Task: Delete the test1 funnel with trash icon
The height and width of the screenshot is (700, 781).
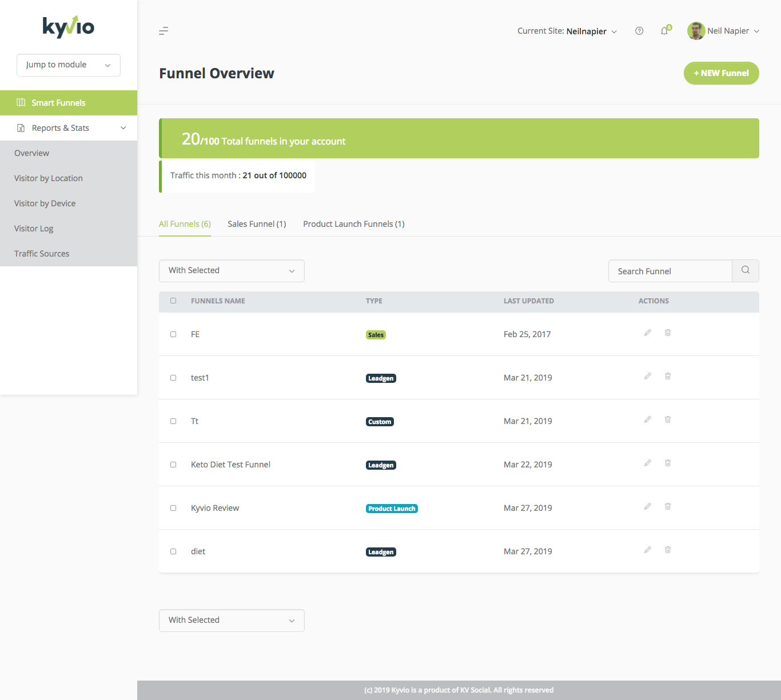Action: pyautogui.click(x=668, y=376)
